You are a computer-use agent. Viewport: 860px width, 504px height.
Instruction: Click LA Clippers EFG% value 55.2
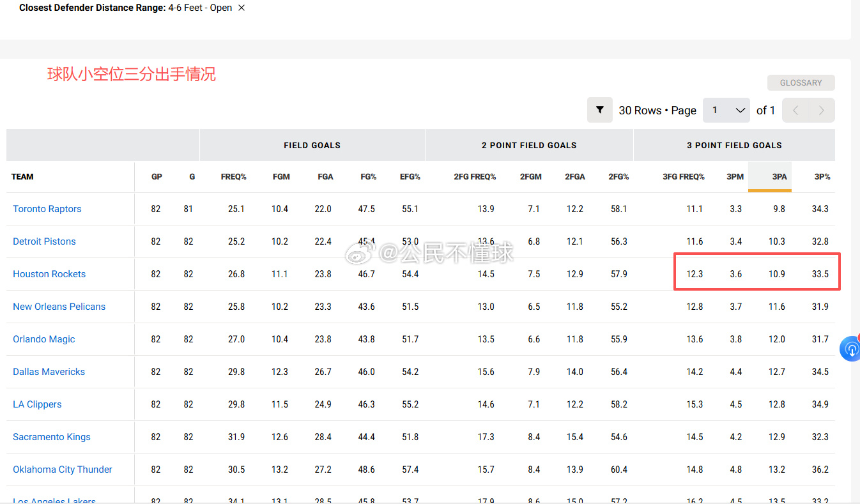[411, 404]
